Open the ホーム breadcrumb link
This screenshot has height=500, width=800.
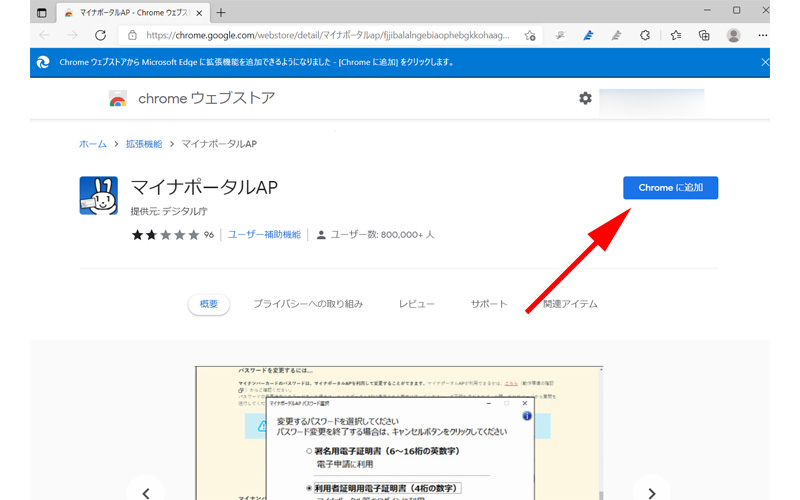click(93, 144)
